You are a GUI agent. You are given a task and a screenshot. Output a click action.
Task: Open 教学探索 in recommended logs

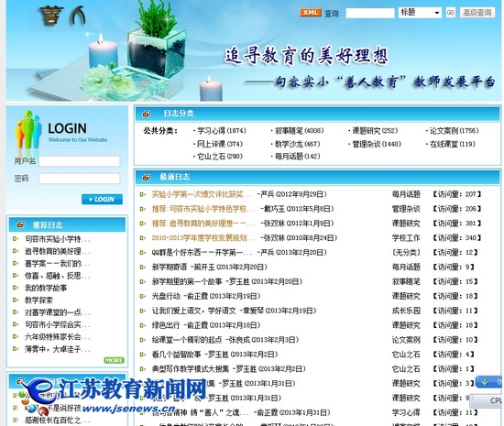[38, 300]
